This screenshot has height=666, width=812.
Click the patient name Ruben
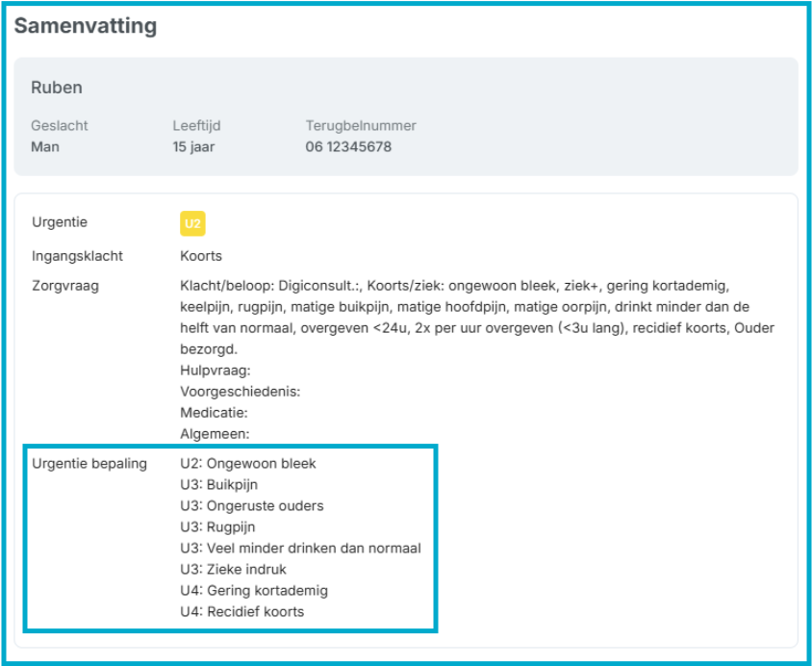[x=57, y=87]
